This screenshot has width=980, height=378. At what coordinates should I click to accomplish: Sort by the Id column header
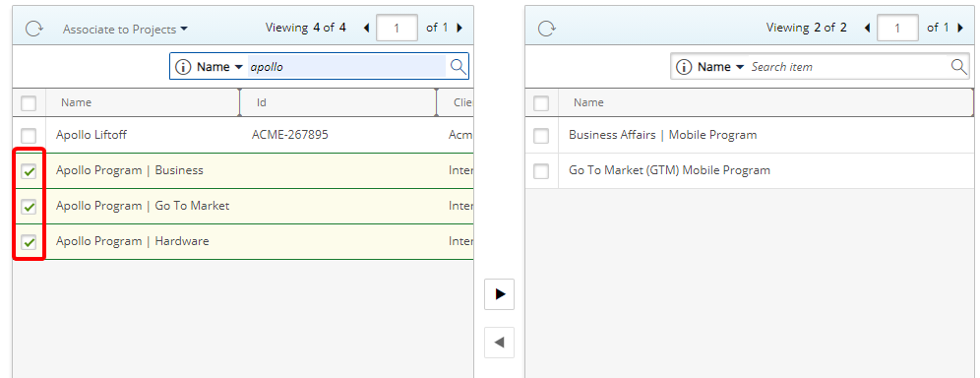[x=337, y=102]
